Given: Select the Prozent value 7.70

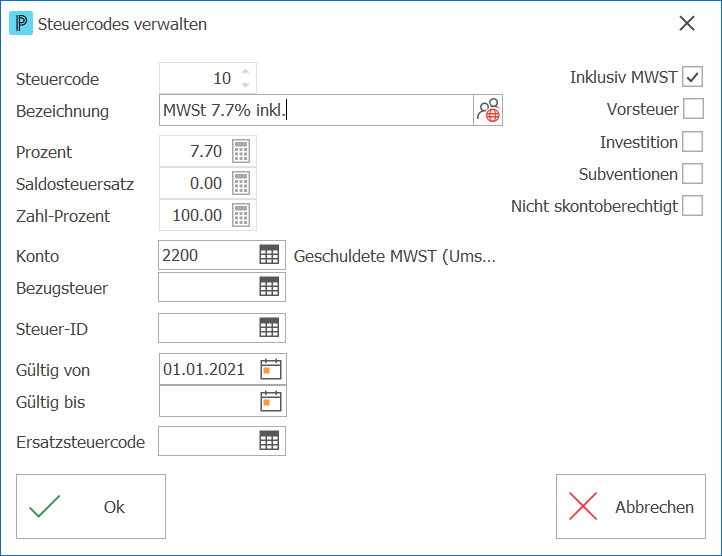Looking at the screenshot, I should point(206,151).
